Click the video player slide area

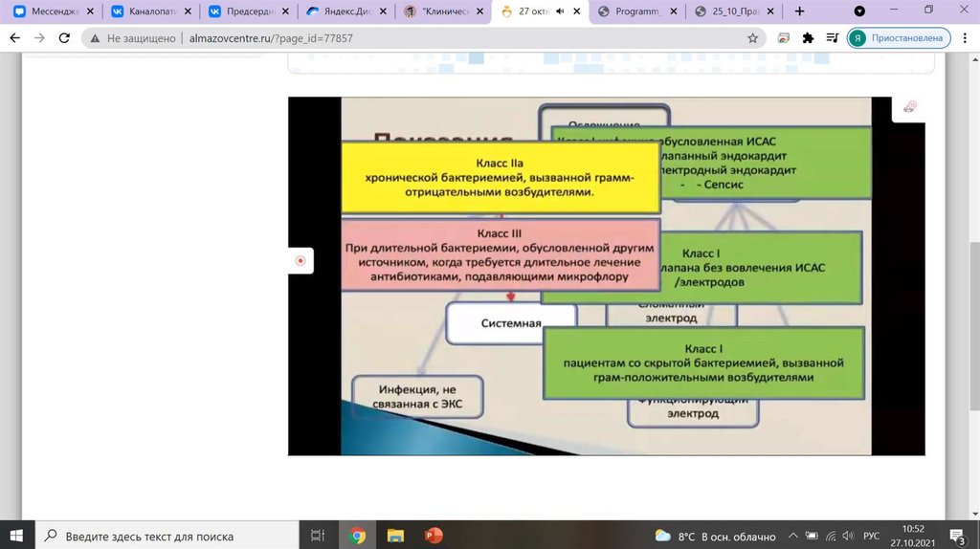pos(606,275)
